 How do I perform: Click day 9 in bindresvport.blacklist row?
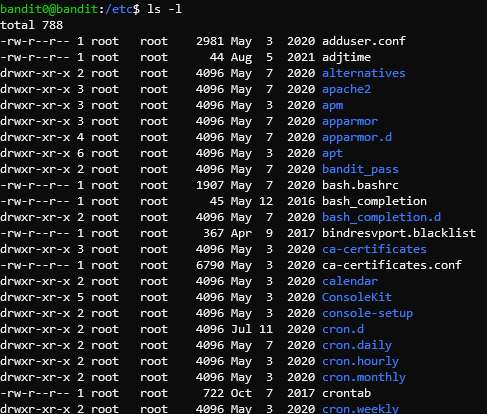pos(269,233)
